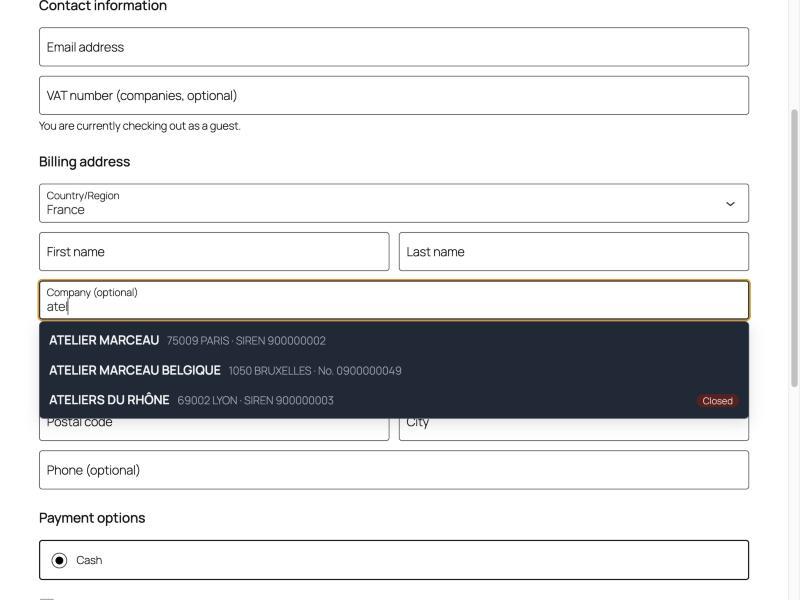Click the chevron in Country/Region selector
The image size is (800, 600).
(x=730, y=204)
